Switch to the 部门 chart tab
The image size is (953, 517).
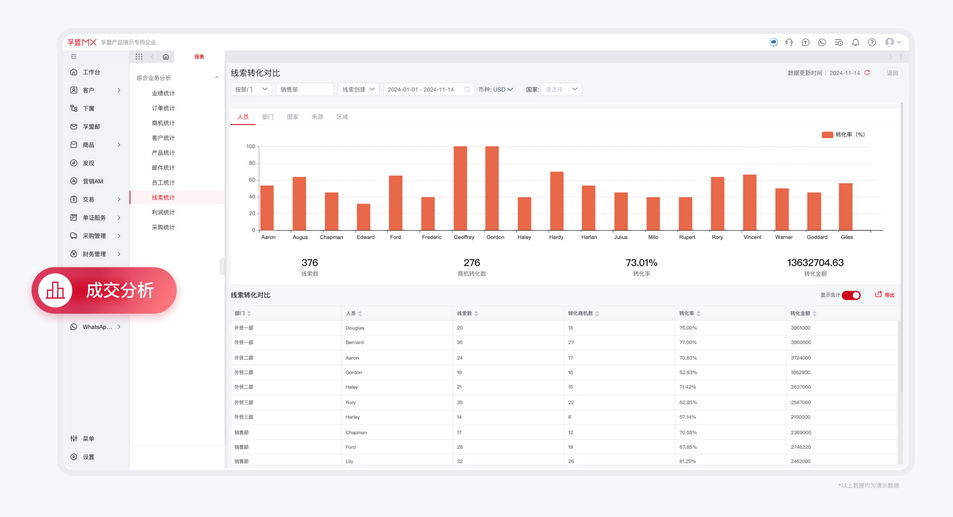coord(267,117)
